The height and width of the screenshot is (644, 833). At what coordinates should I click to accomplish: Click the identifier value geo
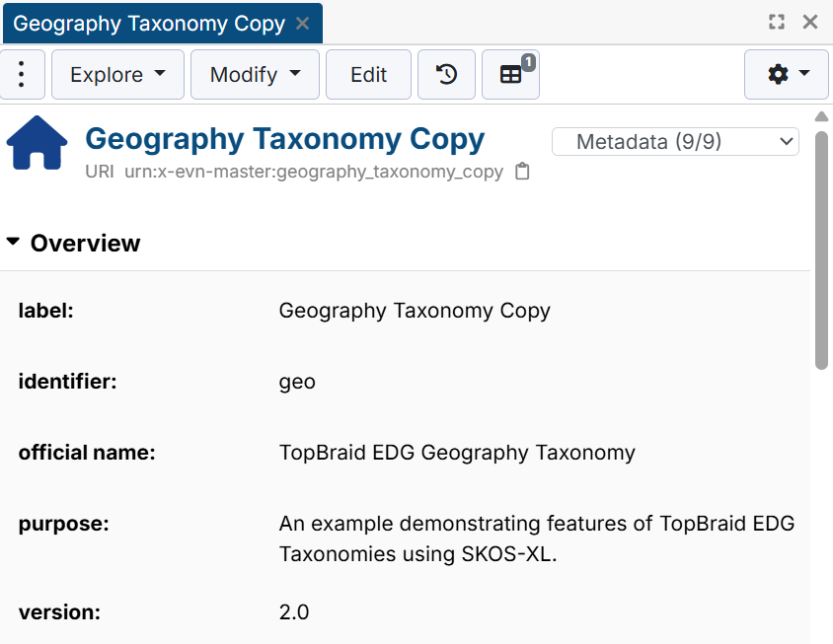[297, 383]
